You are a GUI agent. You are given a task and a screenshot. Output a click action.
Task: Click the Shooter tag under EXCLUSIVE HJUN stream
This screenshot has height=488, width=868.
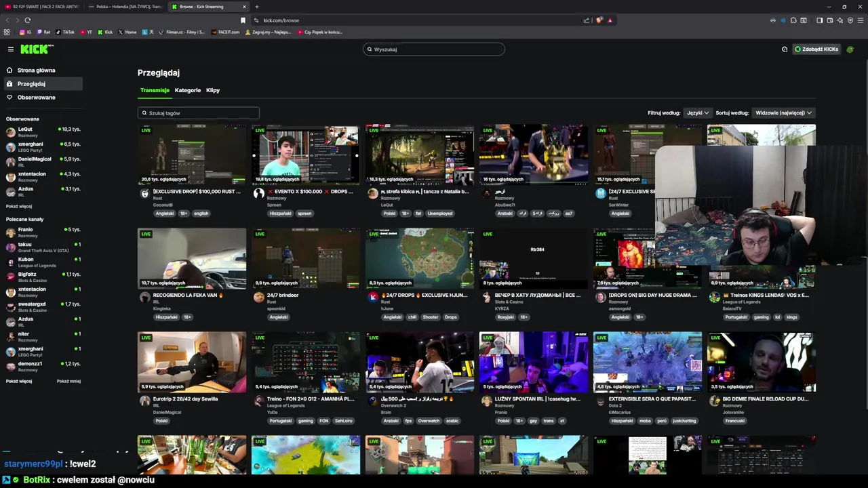431,317
